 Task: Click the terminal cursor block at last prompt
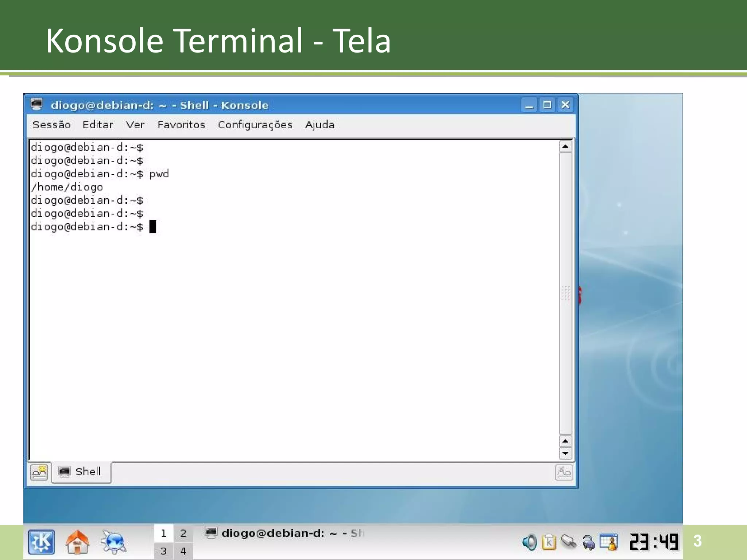153,227
